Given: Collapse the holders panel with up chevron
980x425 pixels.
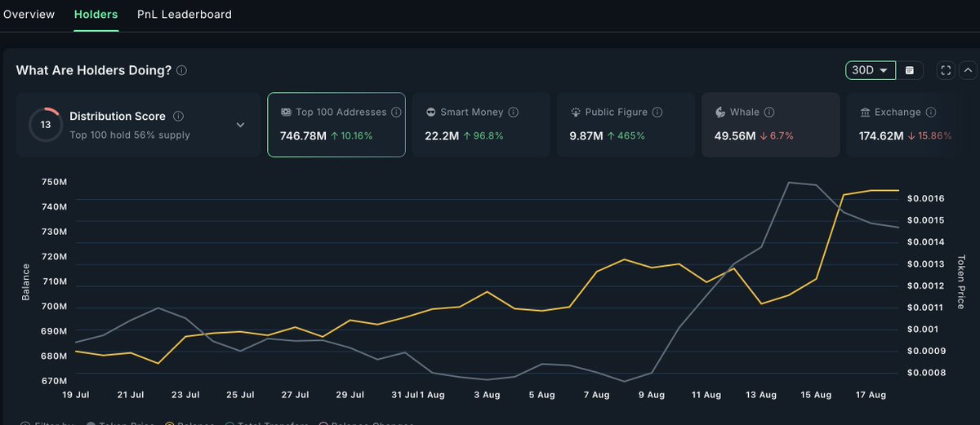Looking at the screenshot, I should pyautogui.click(x=969, y=70).
